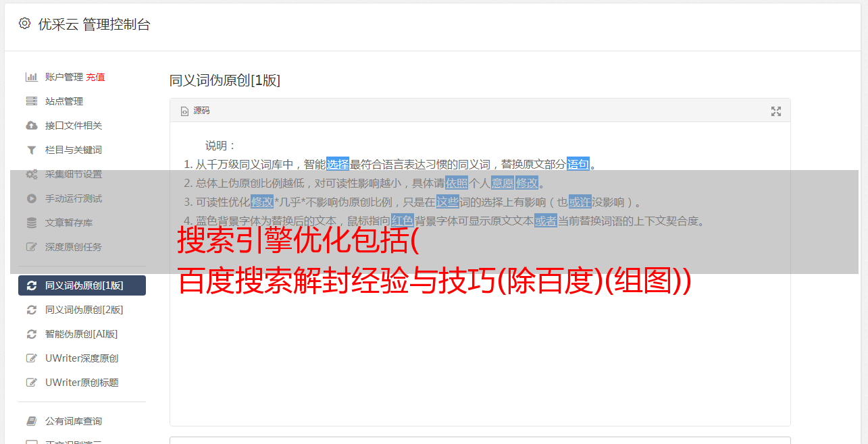Open 账户管理 bar chart icon

click(x=31, y=77)
